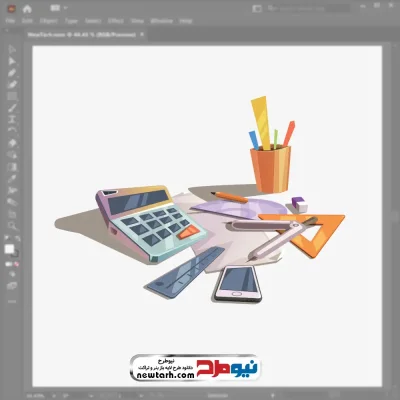Choose the Pen tool
The width and height of the screenshot is (400, 400).
click(12, 73)
